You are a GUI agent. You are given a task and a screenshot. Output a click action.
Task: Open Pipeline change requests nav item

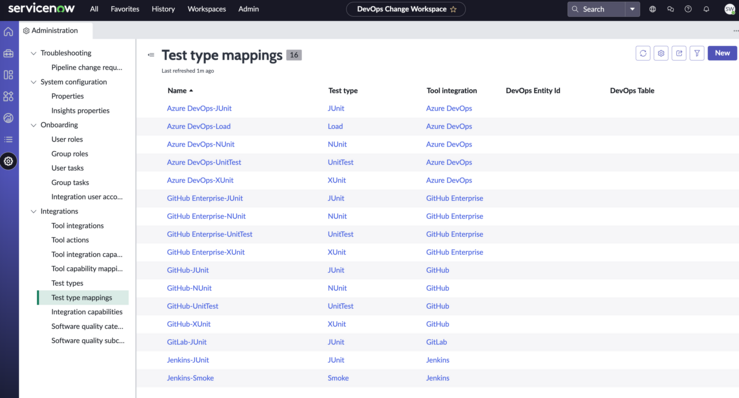[87, 67]
